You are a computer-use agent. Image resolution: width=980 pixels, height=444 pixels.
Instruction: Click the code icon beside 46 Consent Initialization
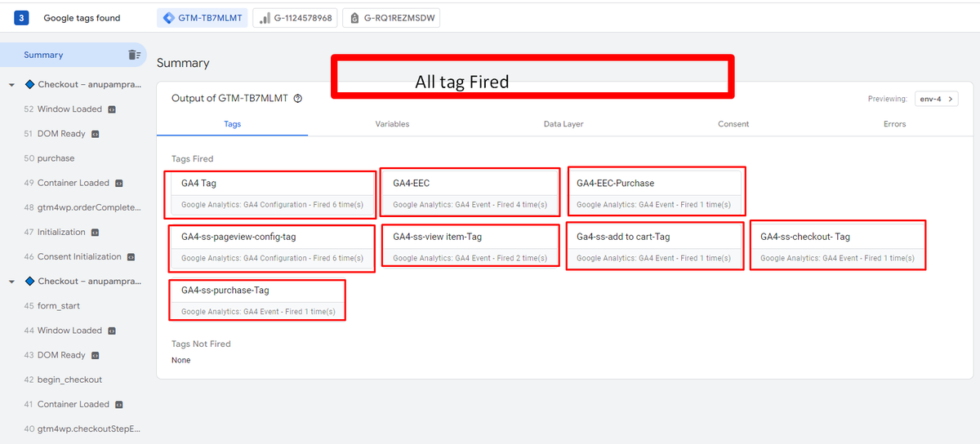point(130,257)
